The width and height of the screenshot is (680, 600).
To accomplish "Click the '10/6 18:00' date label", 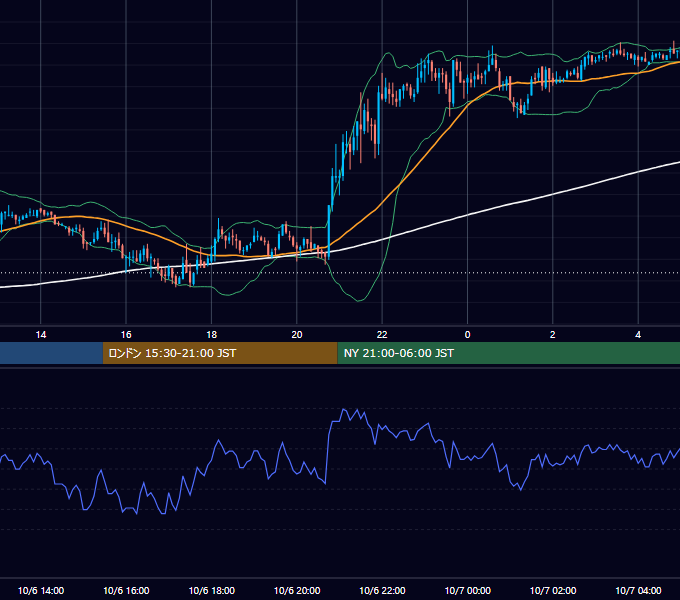I will click(x=212, y=590).
